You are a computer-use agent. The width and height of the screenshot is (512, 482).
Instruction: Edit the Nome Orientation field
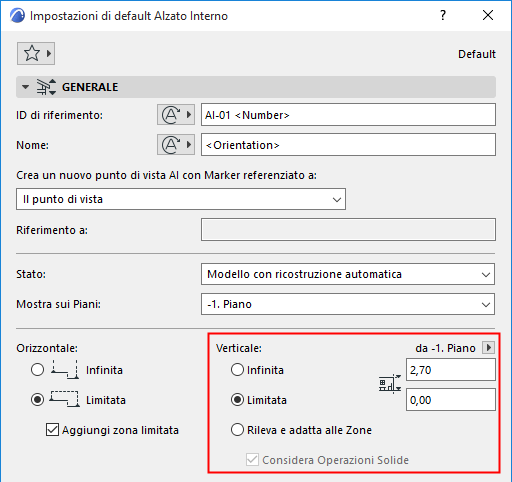click(x=348, y=145)
